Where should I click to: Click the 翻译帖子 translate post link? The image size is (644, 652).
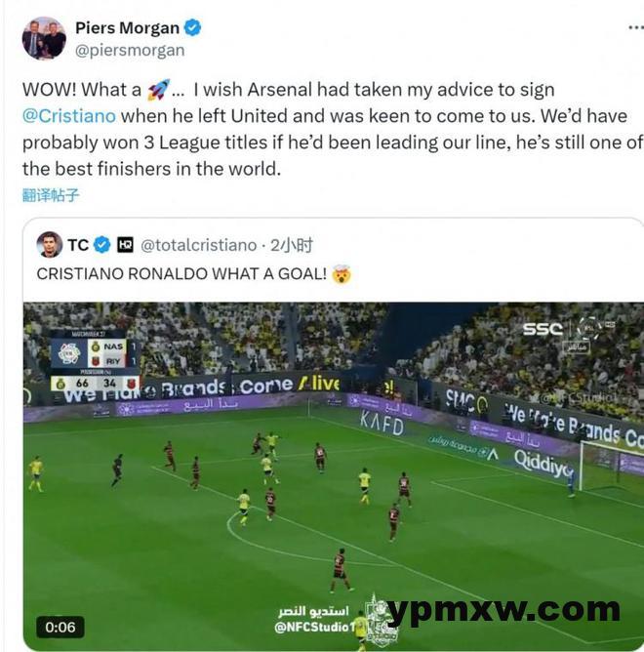tap(51, 195)
